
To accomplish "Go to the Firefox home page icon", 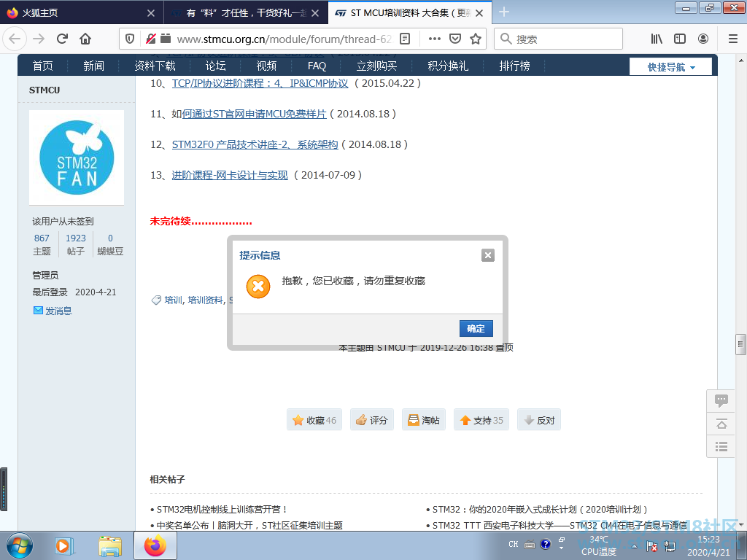I will pos(85,39).
